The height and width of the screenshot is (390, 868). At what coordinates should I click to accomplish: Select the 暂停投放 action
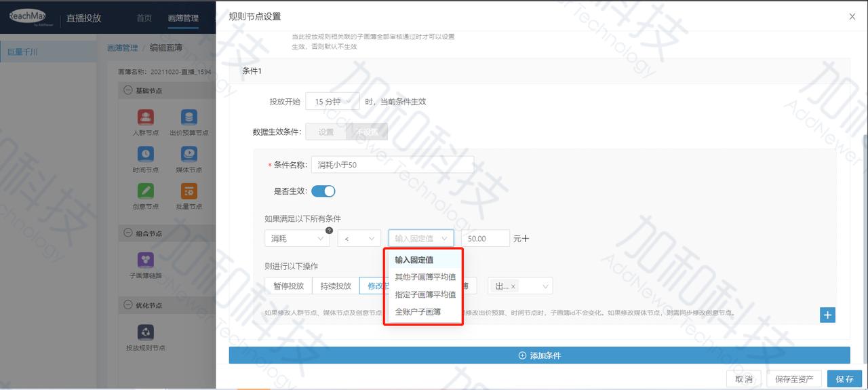tap(288, 286)
